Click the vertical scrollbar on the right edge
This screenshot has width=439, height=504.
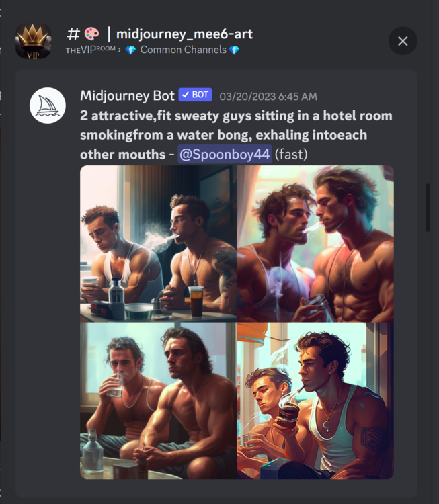(x=428, y=208)
